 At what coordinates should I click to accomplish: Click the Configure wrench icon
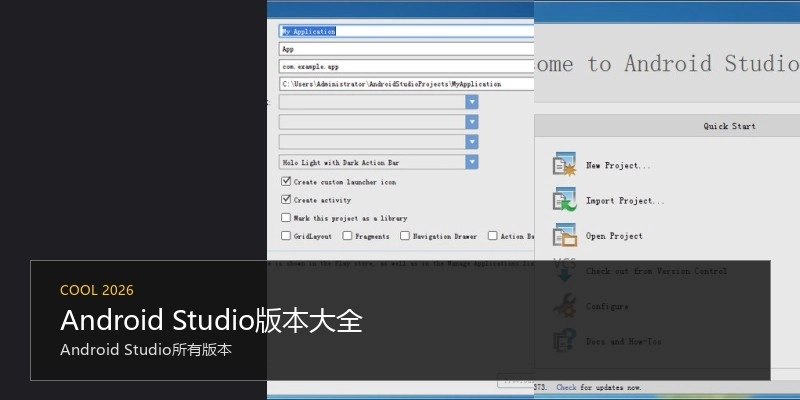[564, 306]
